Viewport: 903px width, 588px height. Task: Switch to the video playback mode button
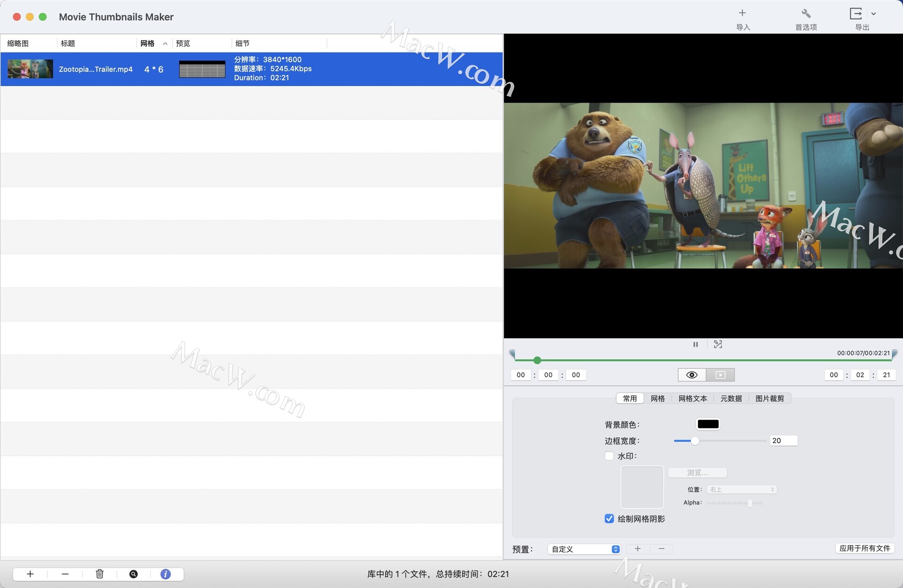(721, 375)
